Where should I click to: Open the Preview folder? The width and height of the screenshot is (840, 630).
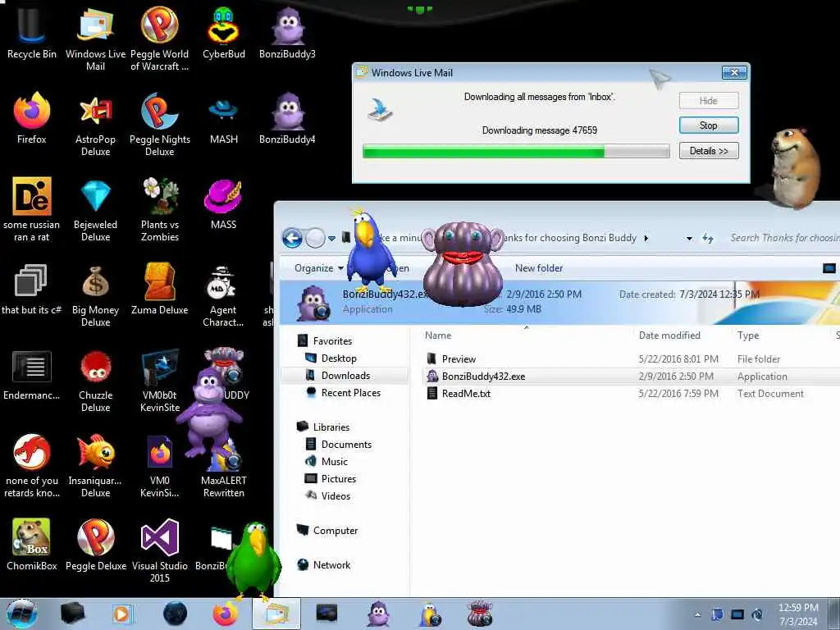(x=459, y=359)
